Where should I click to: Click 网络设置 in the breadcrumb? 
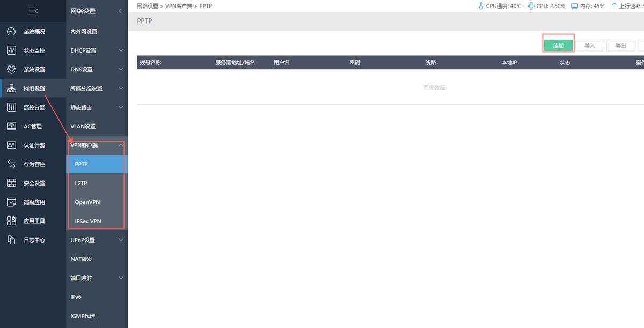point(148,6)
